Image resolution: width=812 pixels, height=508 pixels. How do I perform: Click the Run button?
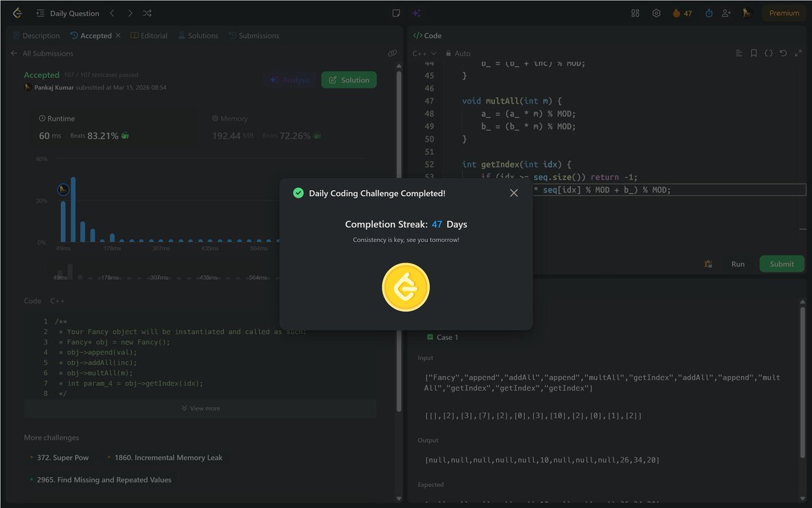point(738,264)
